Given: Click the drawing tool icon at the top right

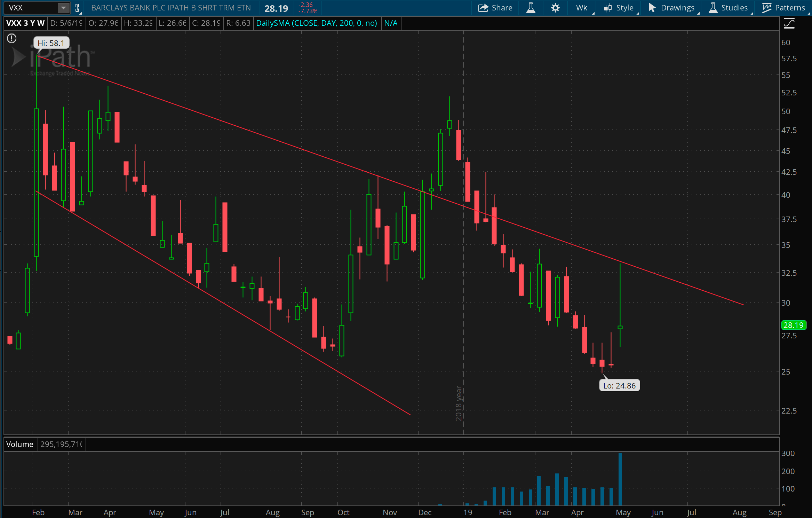Looking at the screenshot, I should (x=789, y=24).
